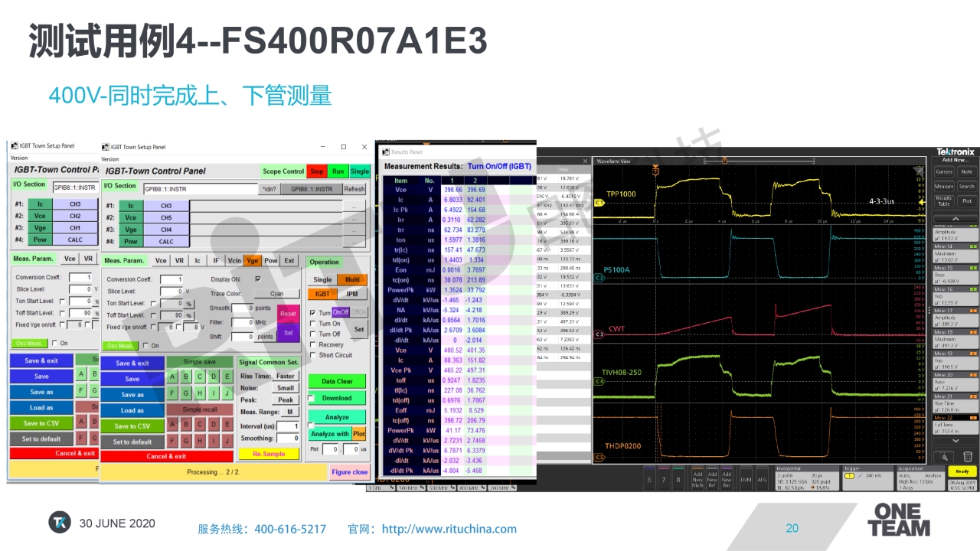Viewport: 980px width, 551px height.
Task: Toggle the Display ON checkbox
Action: point(257,279)
